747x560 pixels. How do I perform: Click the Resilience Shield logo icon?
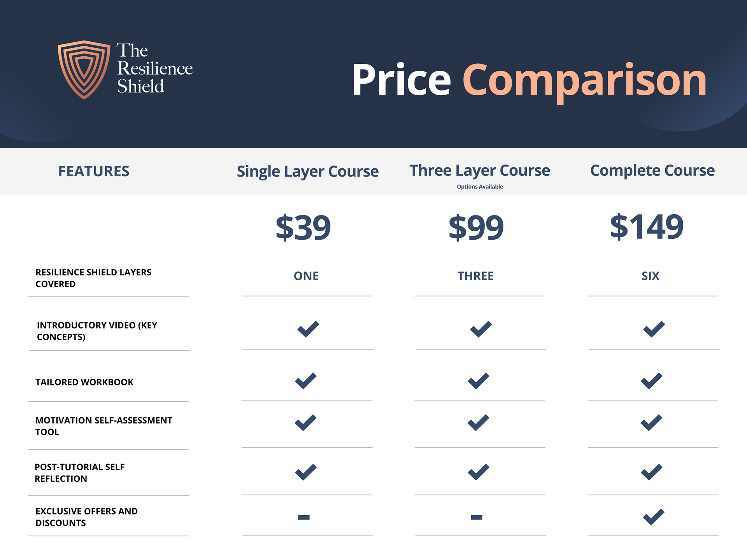tap(84, 69)
